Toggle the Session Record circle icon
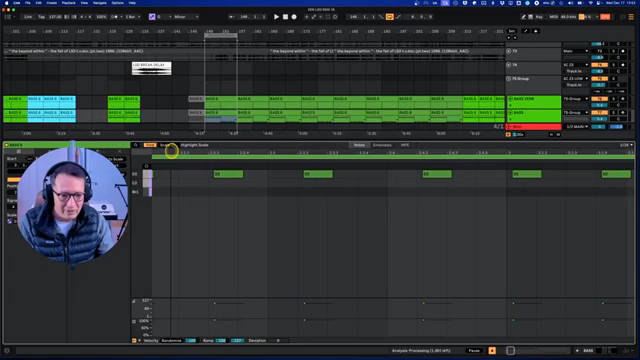Screen dimensions: 640x360 (335, 17)
